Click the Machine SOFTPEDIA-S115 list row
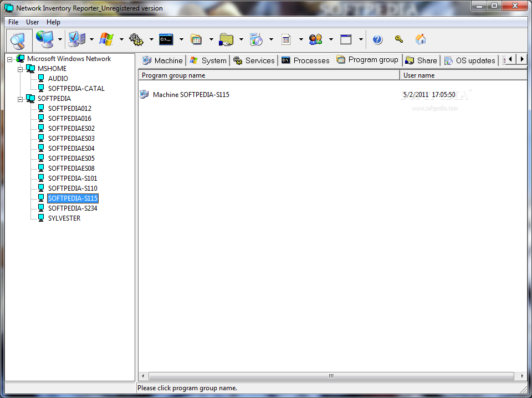The height and width of the screenshot is (398, 532). (332, 95)
